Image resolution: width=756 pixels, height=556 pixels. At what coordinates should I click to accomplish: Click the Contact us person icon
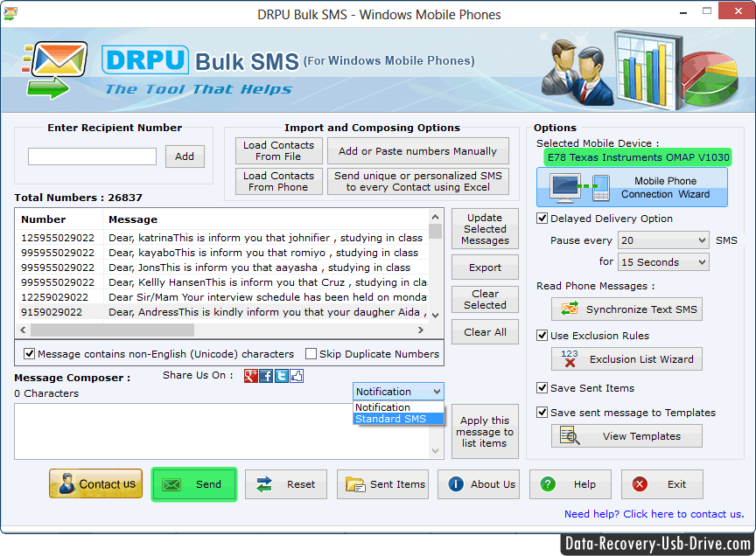coord(66,483)
